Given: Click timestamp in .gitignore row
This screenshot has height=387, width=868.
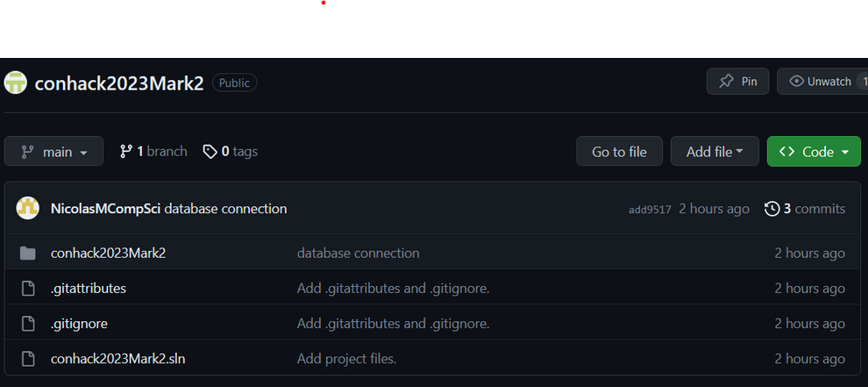Looking at the screenshot, I should pyautogui.click(x=810, y=324).
